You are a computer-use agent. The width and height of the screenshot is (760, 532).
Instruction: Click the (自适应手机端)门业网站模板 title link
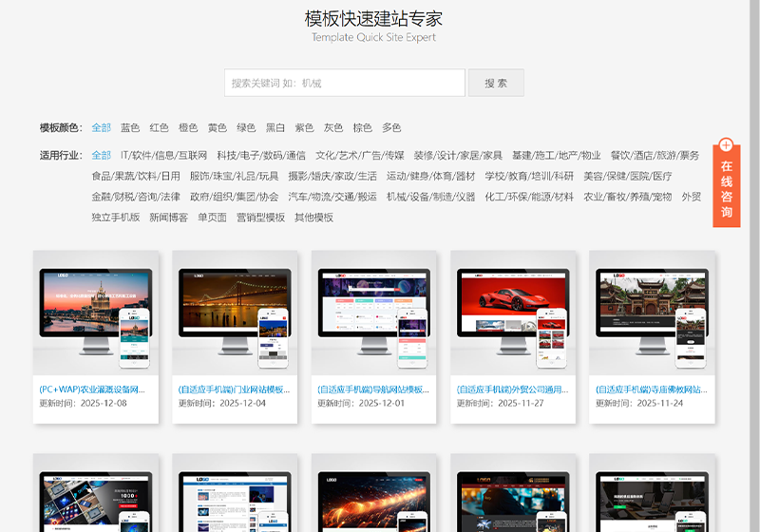coord(234,389)
